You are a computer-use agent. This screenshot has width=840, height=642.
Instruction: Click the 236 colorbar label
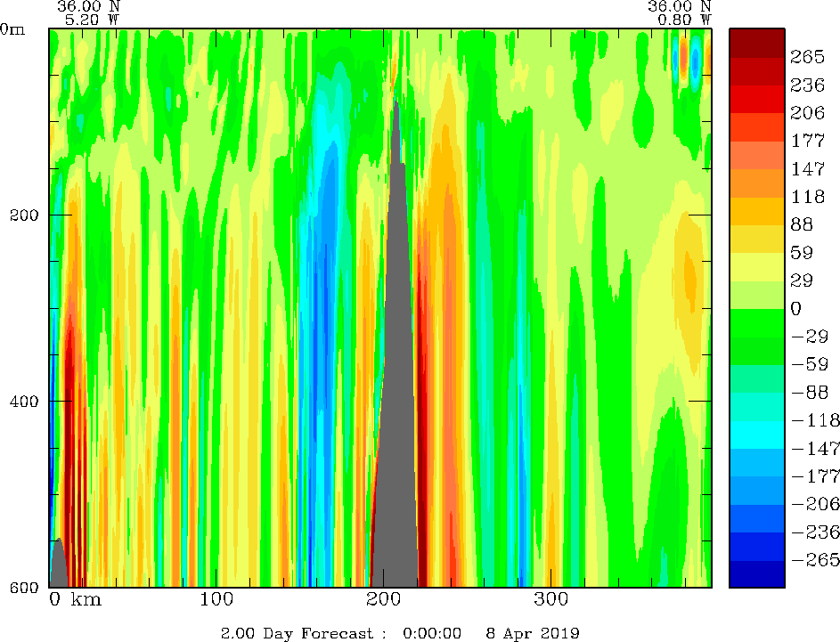coord(807,85)
